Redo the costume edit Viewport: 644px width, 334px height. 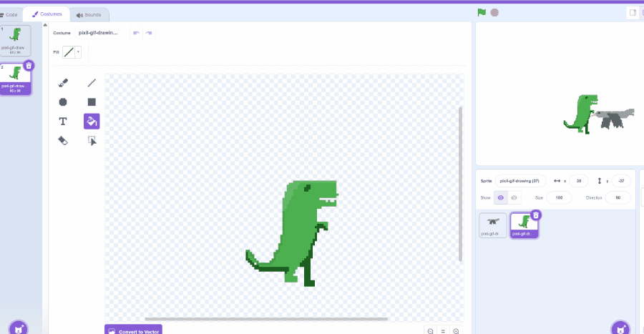tap(149, 33)
